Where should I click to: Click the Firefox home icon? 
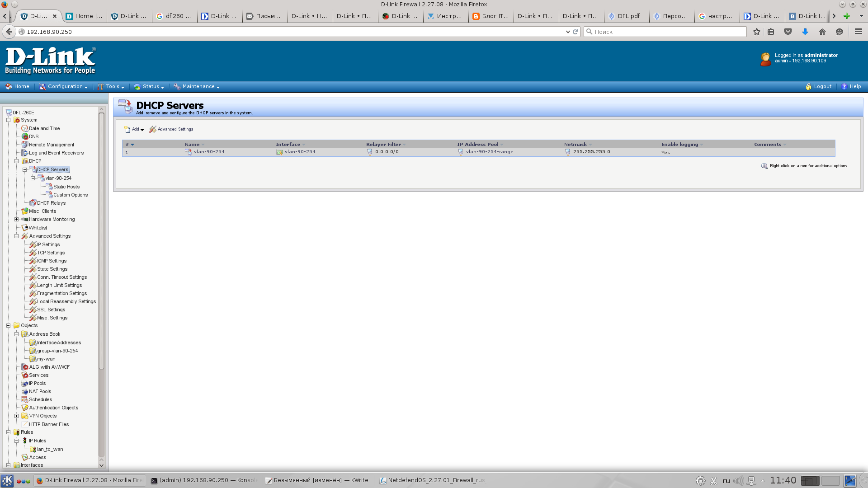[x=822, y=32]
